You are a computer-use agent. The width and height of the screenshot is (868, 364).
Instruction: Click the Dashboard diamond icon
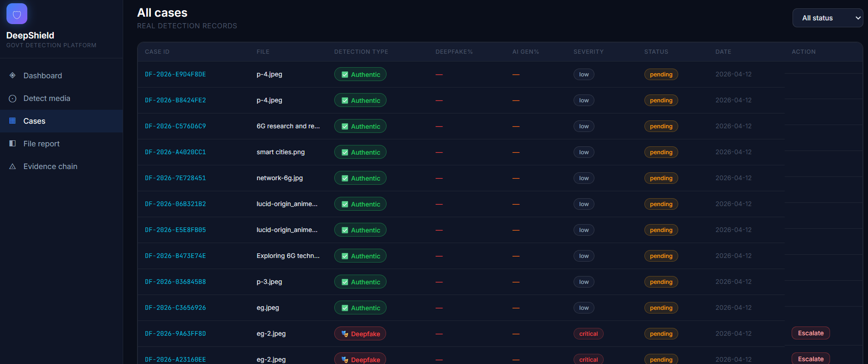[x=12, y=75]
